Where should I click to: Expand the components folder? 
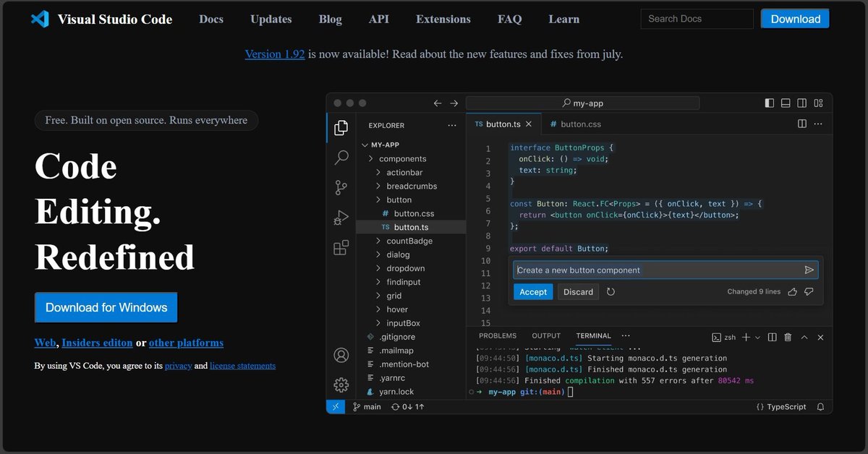(x=370, y=158)
